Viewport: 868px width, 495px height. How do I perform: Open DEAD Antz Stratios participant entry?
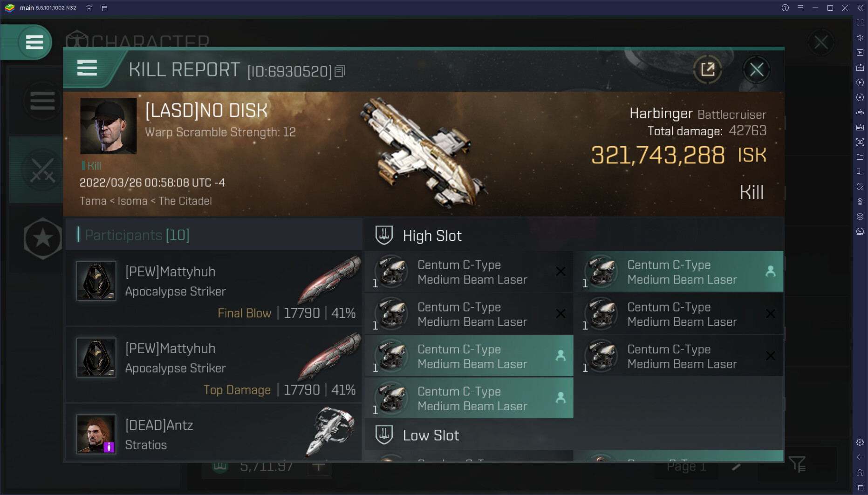(214, 433)
